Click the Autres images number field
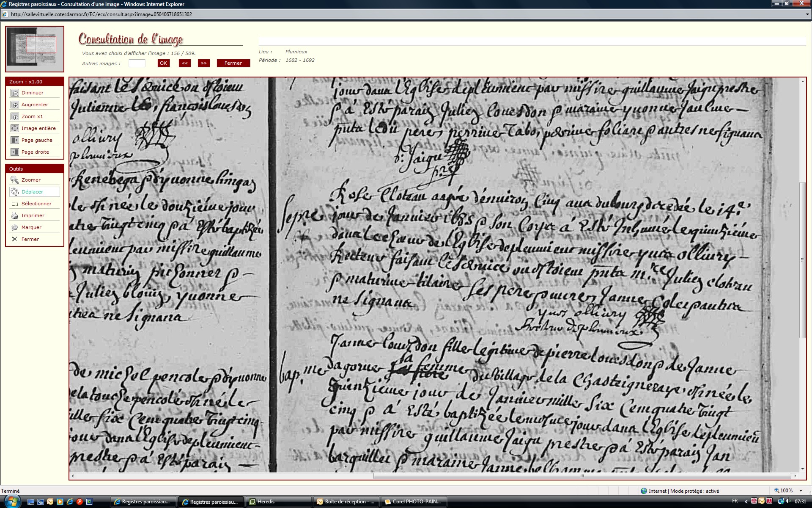The width and height of the screenshot is (812, 508). pyautogui.click(x=137, y=63)
